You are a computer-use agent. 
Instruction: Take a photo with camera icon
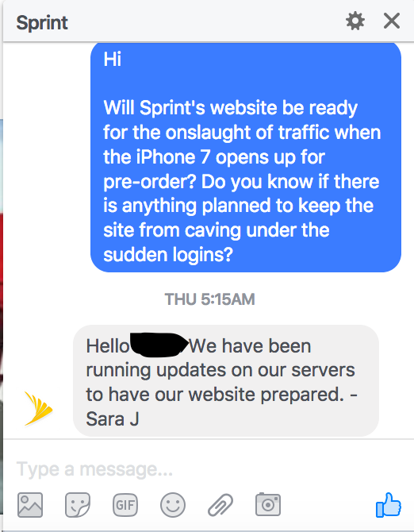point(268,504)
